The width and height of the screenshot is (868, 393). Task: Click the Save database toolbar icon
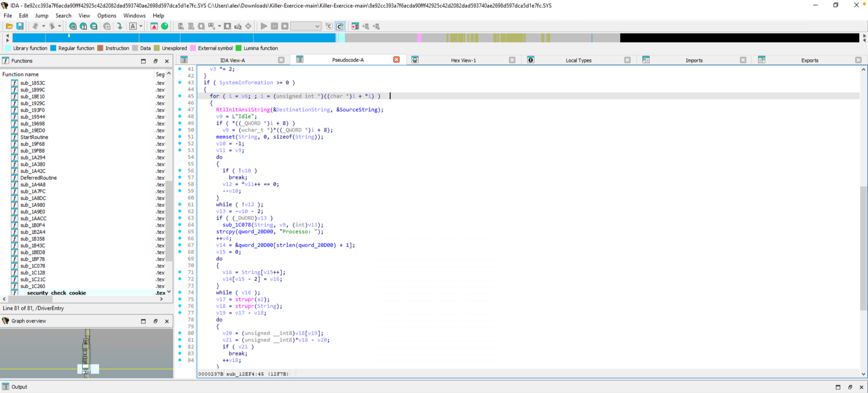[20, 26]
